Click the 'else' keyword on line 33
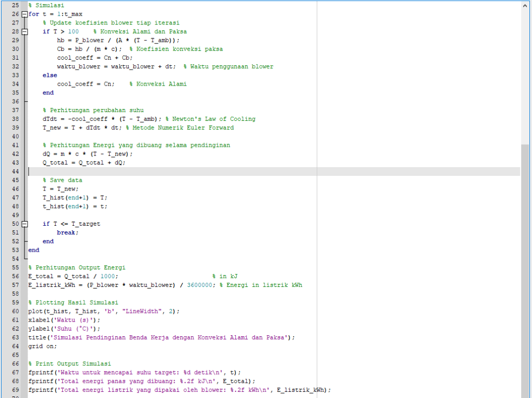532x398 pixels. [50, 75]
